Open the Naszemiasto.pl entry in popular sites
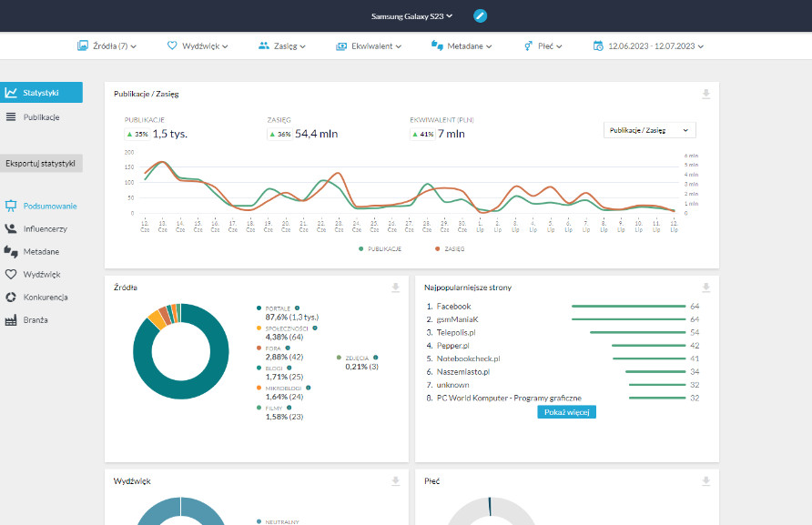The image size is (812, 525). (463, 372)
